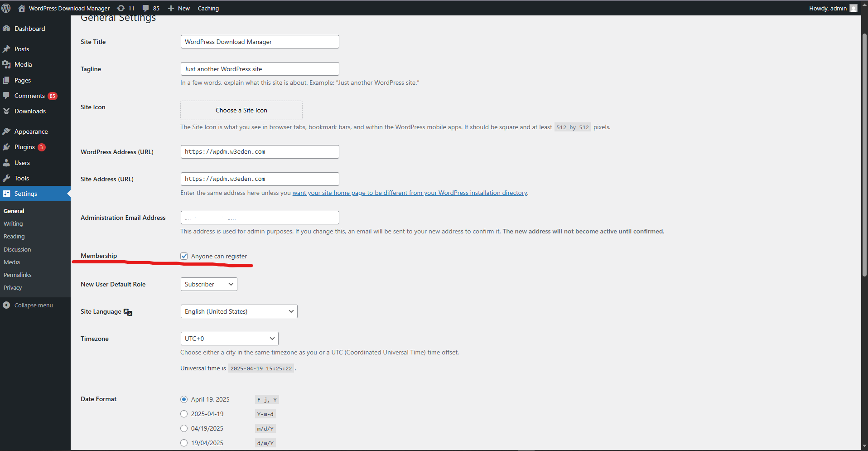Select the April 19, 2025 date format
Image resolution: width=868 pixels, height=451 pixels.
coord(184,399)
